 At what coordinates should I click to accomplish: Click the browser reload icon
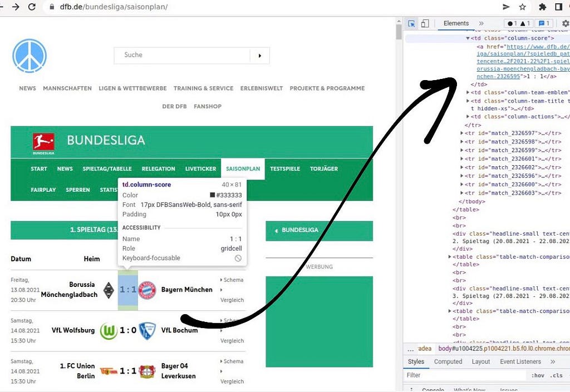click(x=32, y=7)
